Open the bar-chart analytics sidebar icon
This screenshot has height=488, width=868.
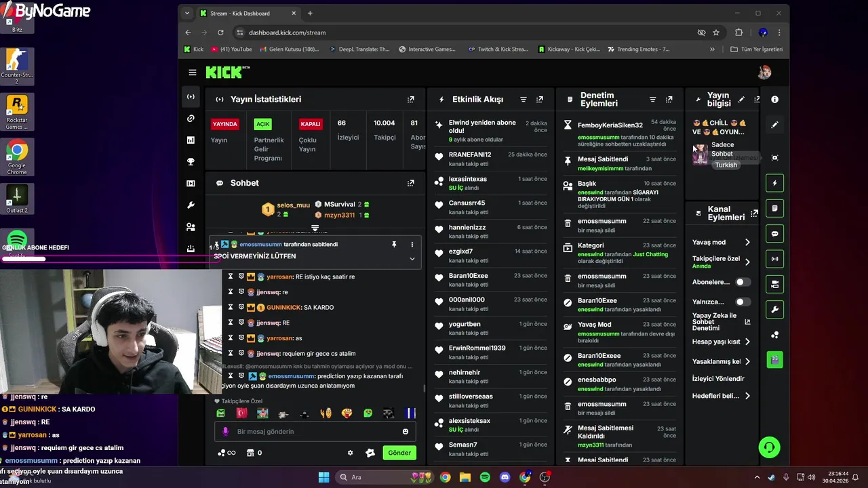(191, 140)
